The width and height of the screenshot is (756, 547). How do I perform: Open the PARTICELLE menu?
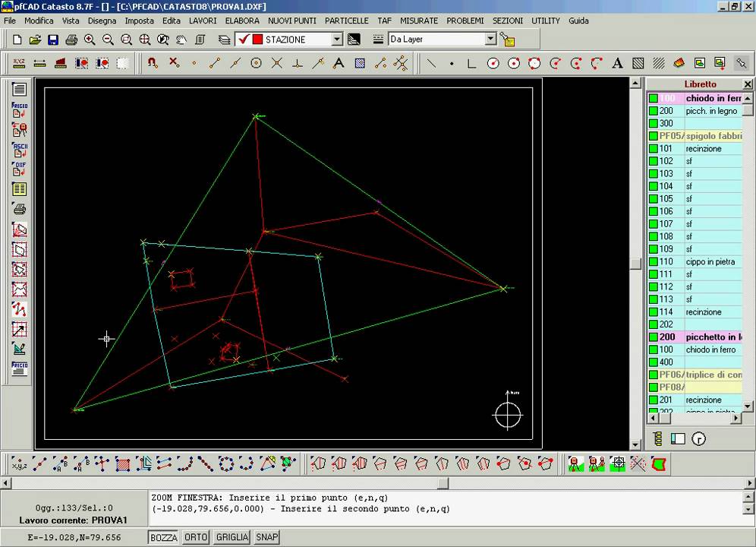[347, 21]
